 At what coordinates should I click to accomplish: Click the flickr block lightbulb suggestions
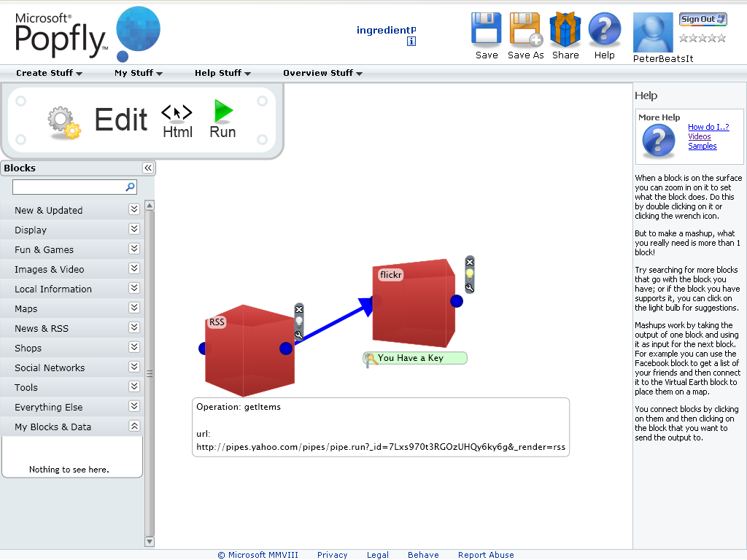(470, 274)
